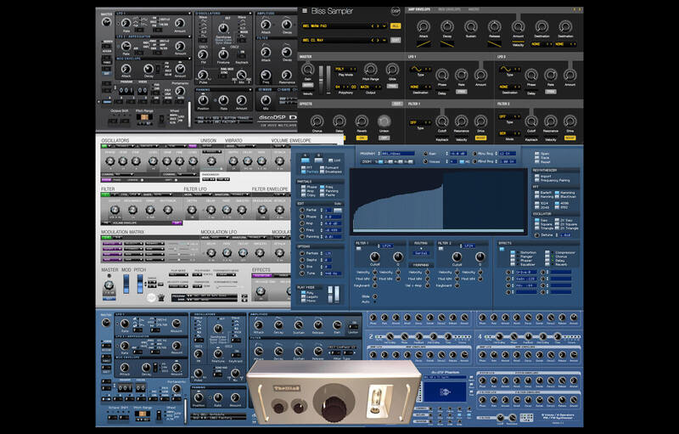The image size is (679, 434).
Task: Click the Resonance knob in dark synth Filter section
Action: (x=286, y=75)
